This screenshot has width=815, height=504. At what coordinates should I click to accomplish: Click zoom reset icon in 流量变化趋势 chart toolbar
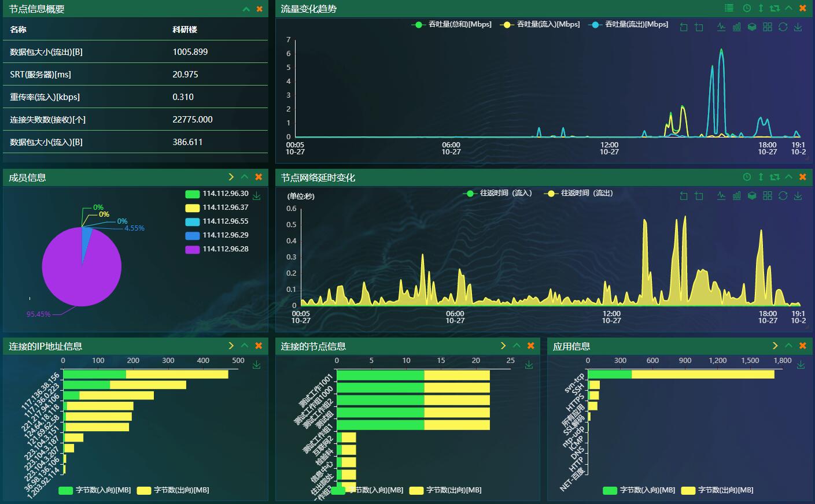coord(684,27)
